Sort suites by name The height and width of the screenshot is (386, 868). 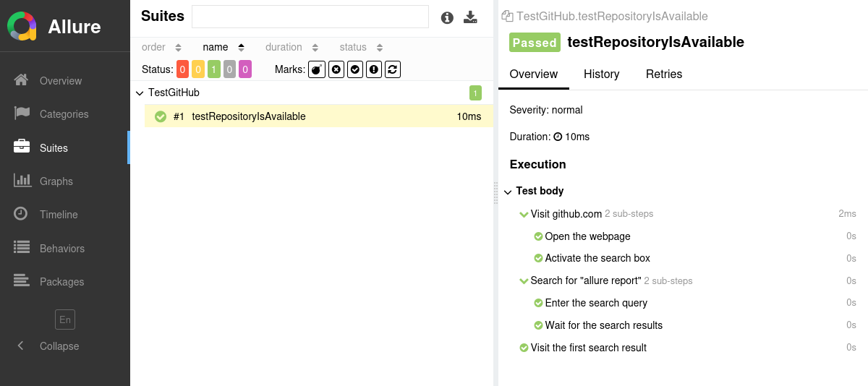[224, 47]
